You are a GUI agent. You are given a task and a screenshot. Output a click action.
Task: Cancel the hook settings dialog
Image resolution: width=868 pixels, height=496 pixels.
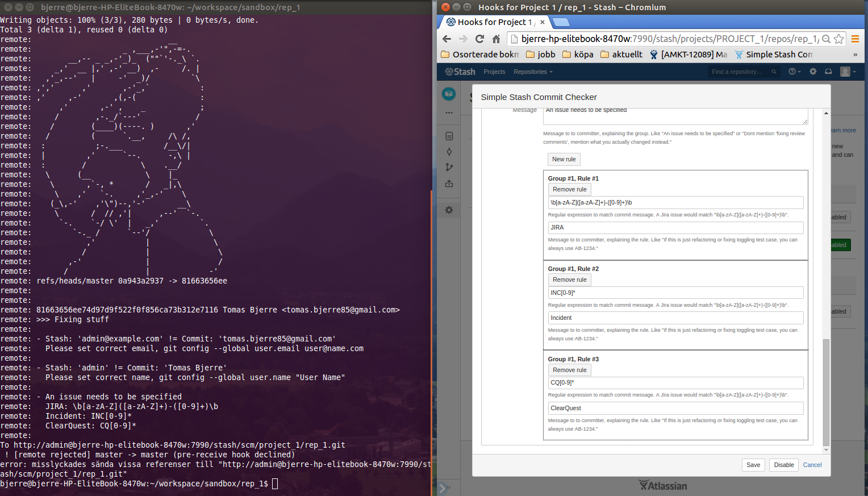click(x=812, y=465)
